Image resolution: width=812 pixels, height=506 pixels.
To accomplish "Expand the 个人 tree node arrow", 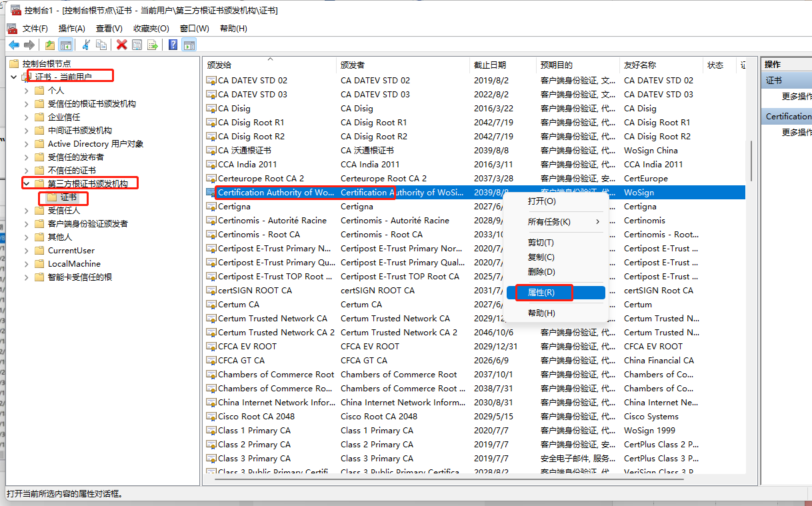I will pyautogui.click(x=27, y=90).
